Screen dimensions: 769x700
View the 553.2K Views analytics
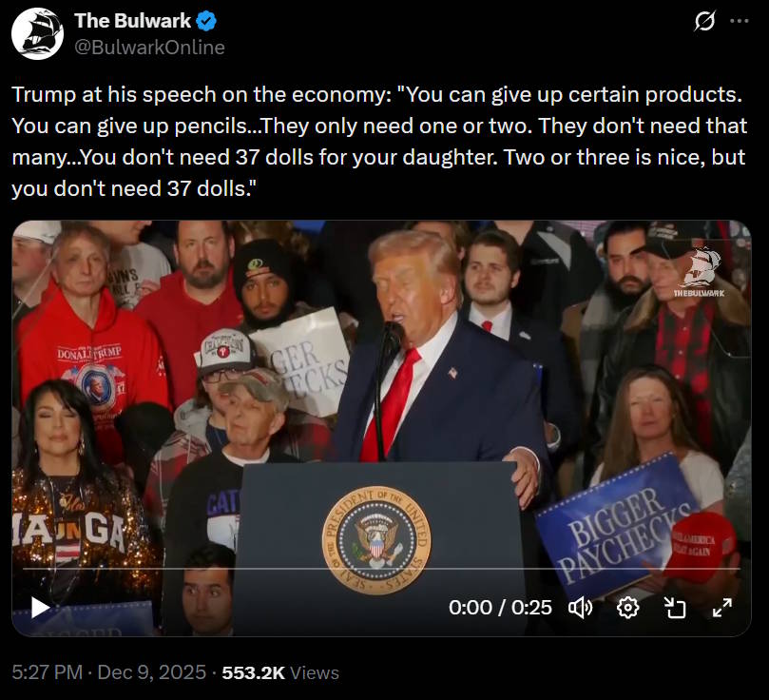[x=280, y=672]
